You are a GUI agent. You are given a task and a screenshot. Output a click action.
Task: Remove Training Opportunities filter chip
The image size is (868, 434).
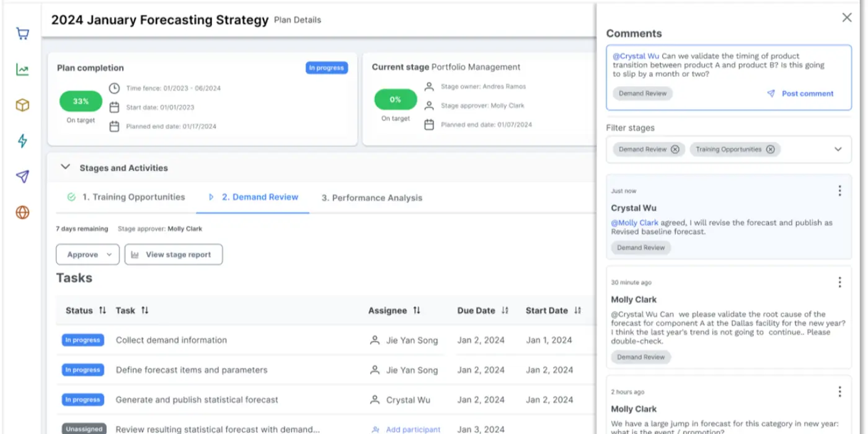click(770, 149)
